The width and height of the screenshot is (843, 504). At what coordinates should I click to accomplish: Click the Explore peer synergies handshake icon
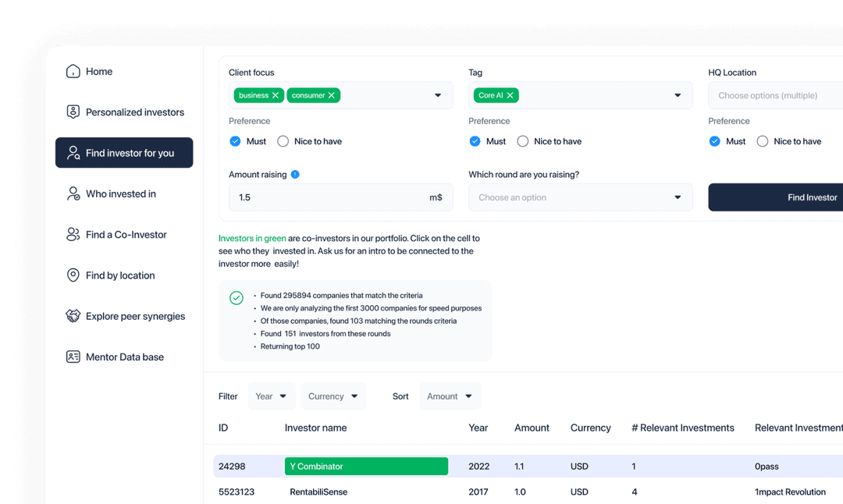pyautogui.click(x=73, y=316)
